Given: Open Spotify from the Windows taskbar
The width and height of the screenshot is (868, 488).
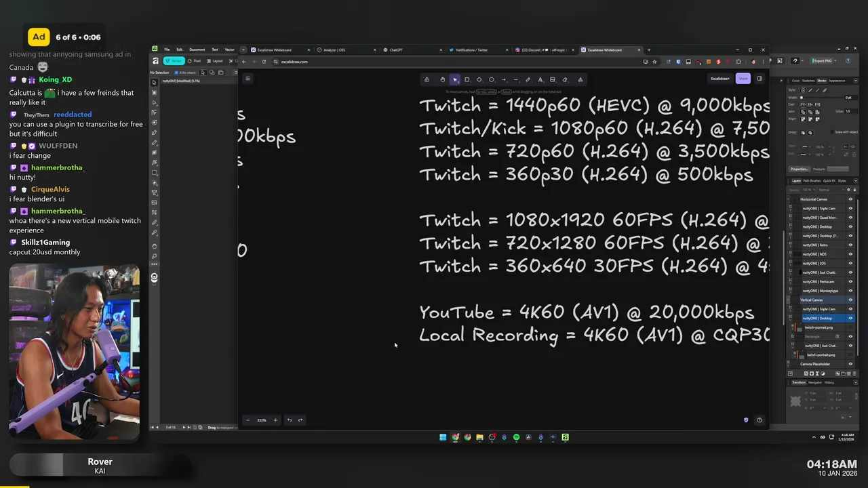Looking at the screenshot, I should (516, 437).
